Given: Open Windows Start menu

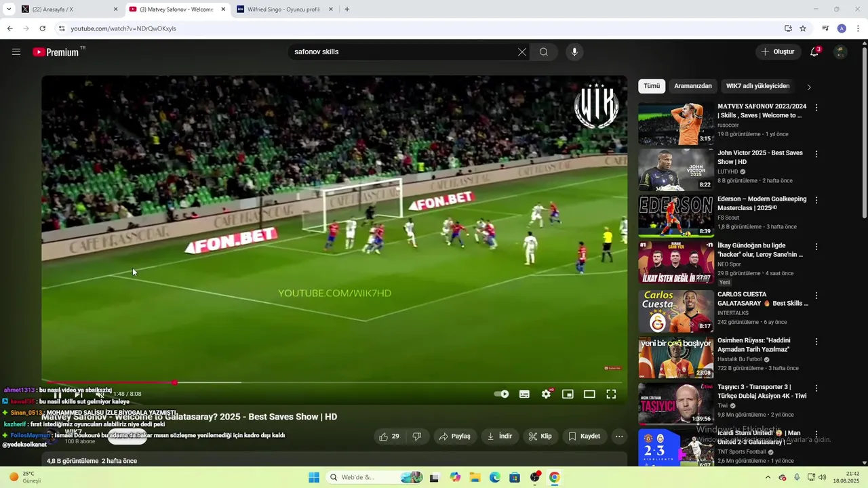Looking at the screenshot, I should [314, 477].
